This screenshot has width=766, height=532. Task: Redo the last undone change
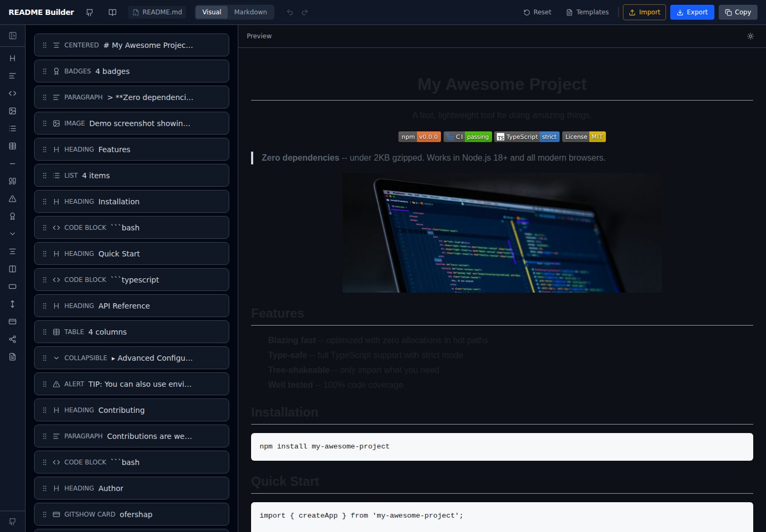point(305,12)
